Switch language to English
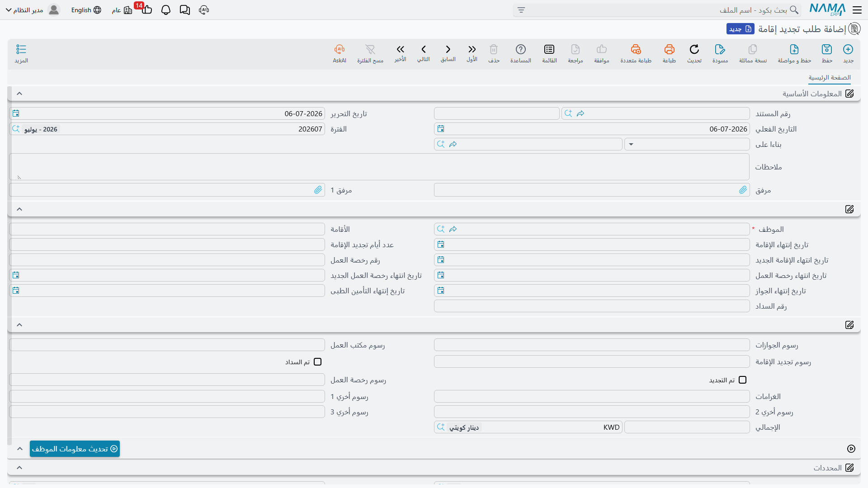The image size is (868, 488). coord(86,10)
